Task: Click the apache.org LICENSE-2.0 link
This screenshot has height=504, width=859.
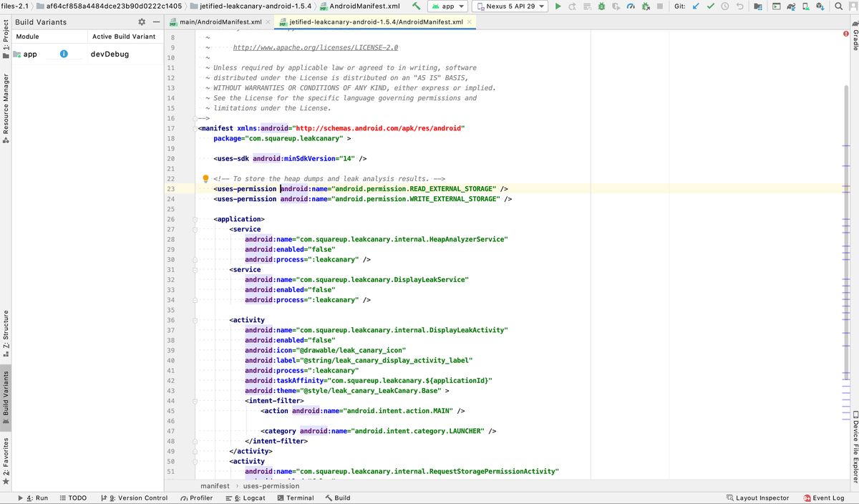Action: point(316,47)
